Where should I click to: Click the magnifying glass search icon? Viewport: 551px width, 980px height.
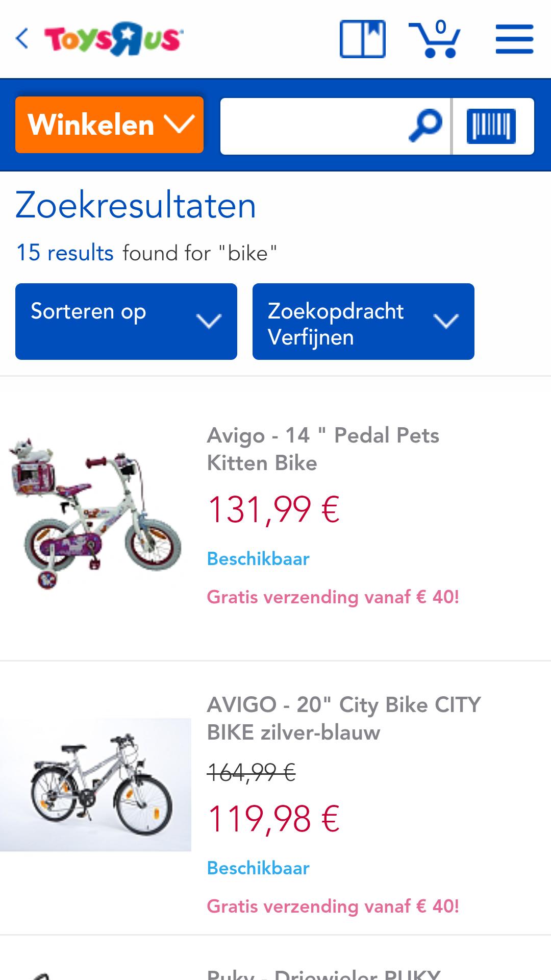pyautogui.click(x=423, y=124)
